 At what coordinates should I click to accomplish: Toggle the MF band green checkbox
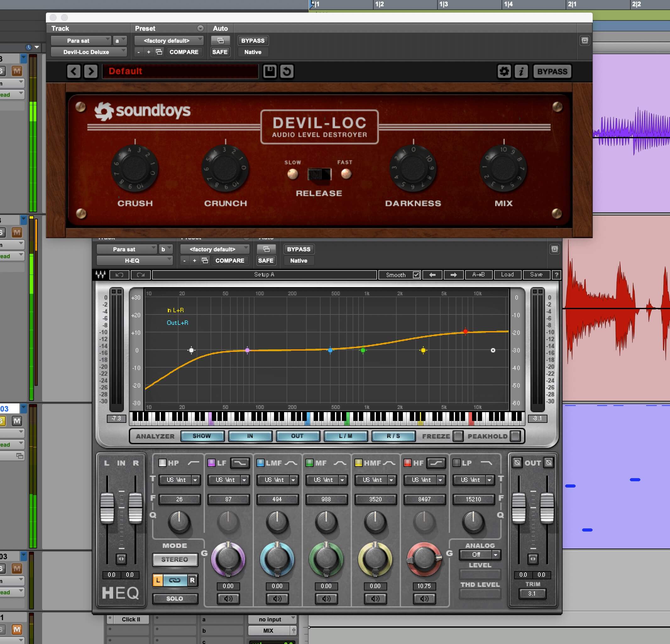(309, 463)
